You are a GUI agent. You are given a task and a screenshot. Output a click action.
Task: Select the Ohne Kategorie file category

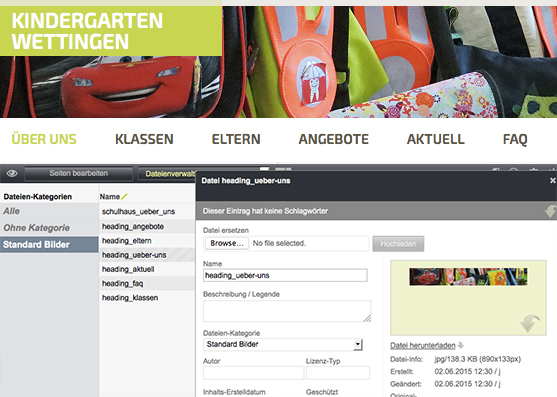pos(49,228)
